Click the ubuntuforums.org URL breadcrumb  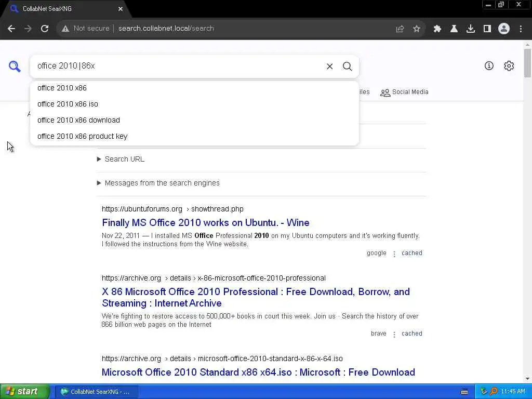(x=172, y=209)
